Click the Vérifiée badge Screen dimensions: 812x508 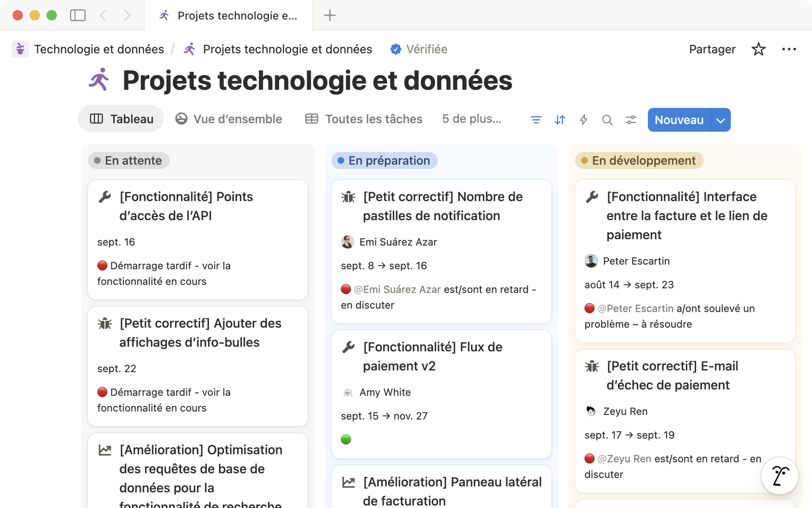coord(419,49)
